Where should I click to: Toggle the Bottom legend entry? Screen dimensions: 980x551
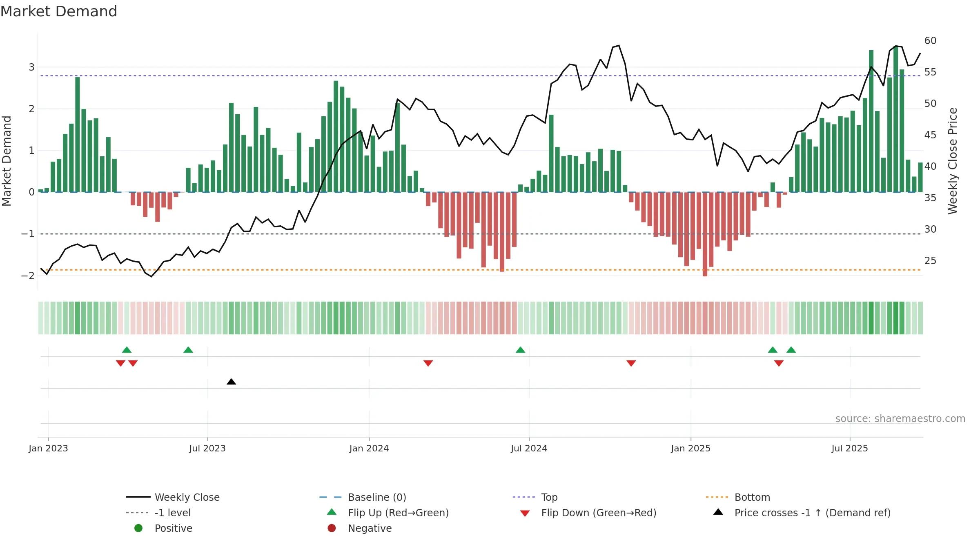click(738, 497)
